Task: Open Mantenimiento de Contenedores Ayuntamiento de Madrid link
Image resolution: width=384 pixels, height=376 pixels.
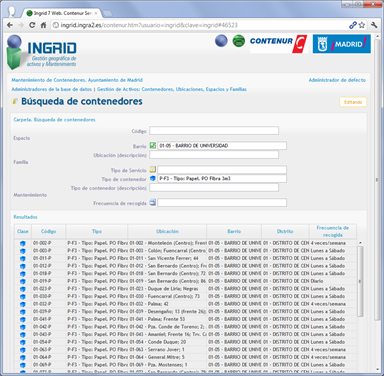Action: (77, 80)
